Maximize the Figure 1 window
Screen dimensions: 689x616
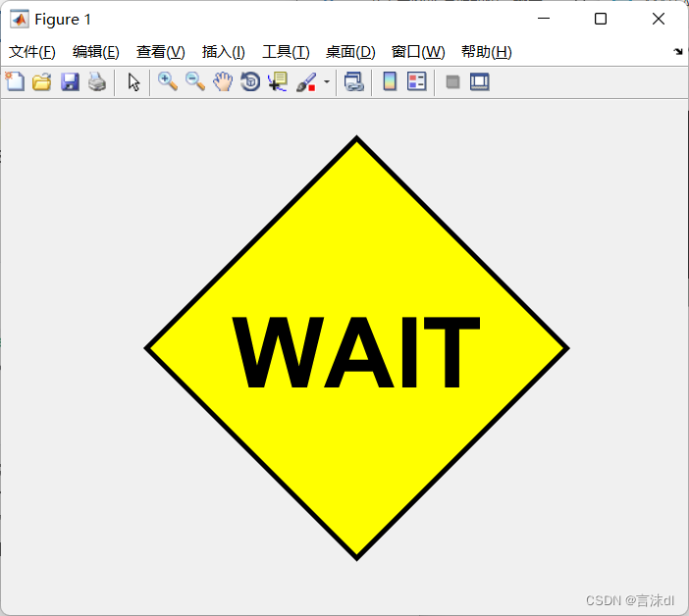(x=601, y=19)
